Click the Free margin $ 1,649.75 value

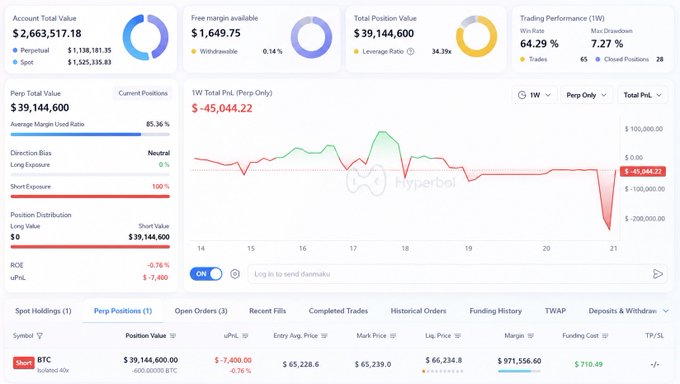coord(216,33)
